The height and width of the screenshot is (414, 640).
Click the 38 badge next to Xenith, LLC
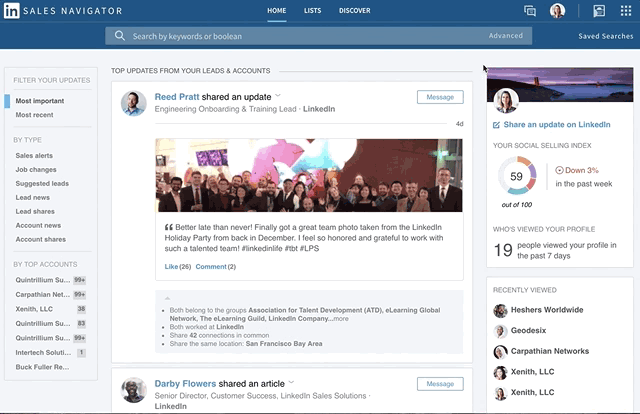coord(81,309)
